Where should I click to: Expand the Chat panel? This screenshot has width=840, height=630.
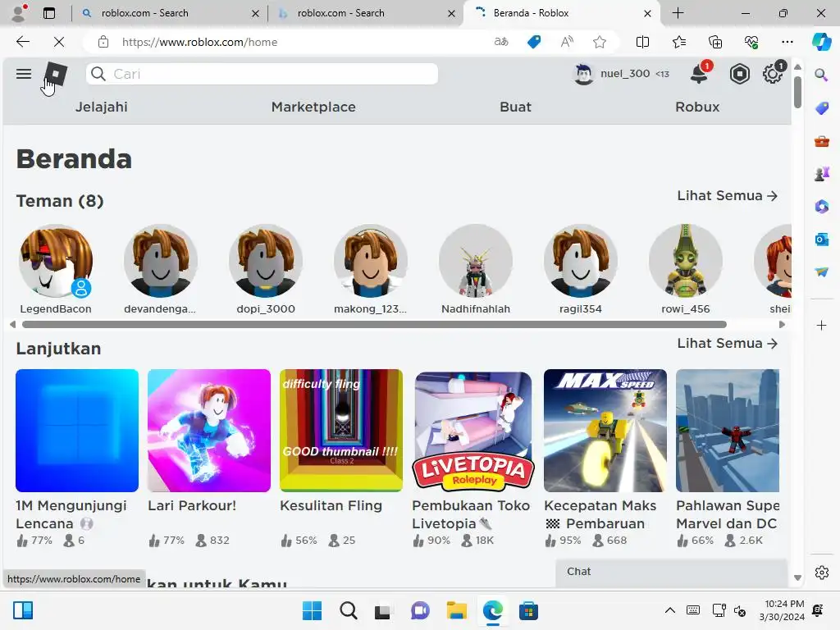pyautogui.click(x=671, y=572)
